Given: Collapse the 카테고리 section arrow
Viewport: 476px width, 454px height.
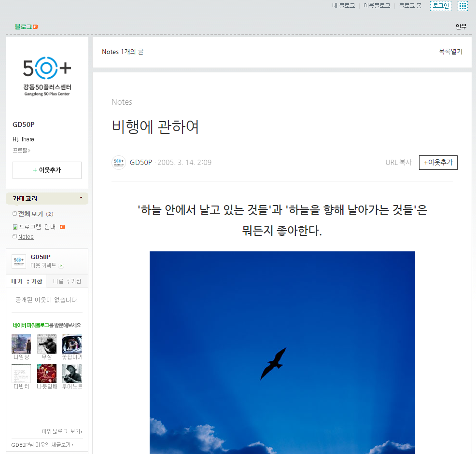Looking at the screenshot, I should coord(81,198).
